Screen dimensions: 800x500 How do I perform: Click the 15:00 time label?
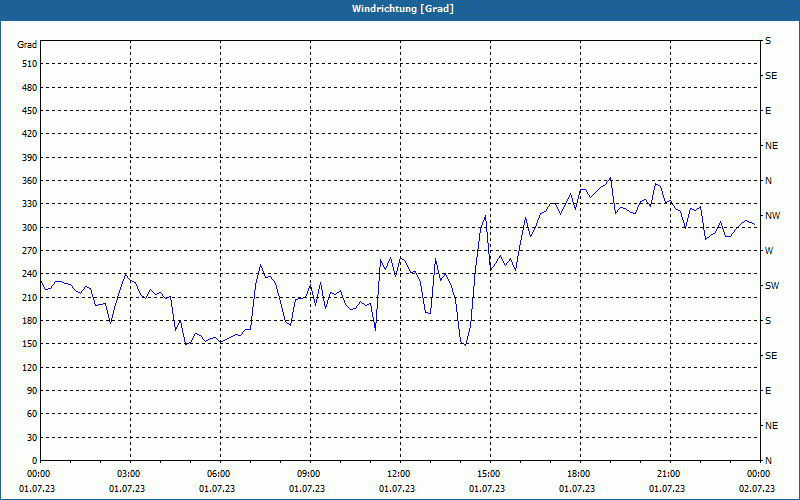487,474
